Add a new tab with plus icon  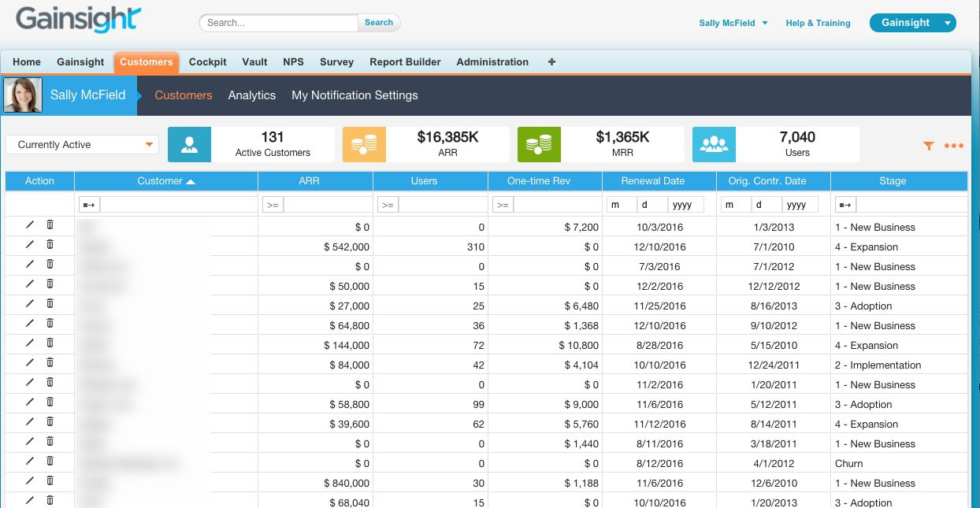pyautogui.click(x=551, y=61)
